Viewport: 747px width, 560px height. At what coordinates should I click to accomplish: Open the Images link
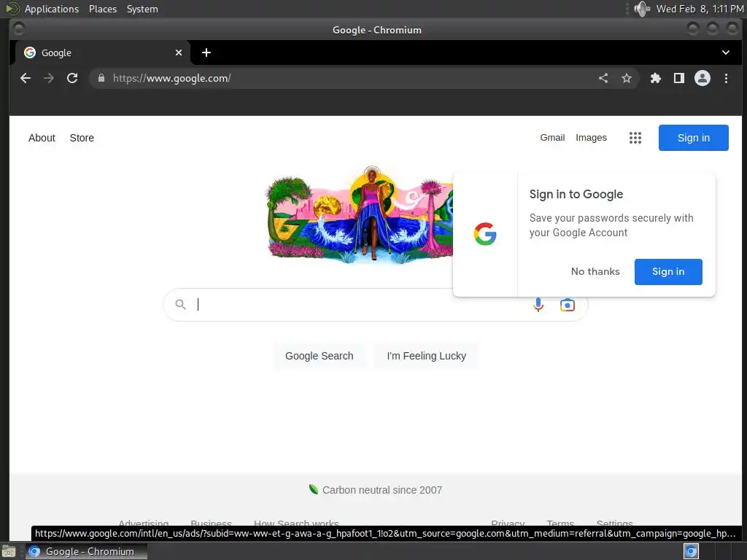pos(591,138)
